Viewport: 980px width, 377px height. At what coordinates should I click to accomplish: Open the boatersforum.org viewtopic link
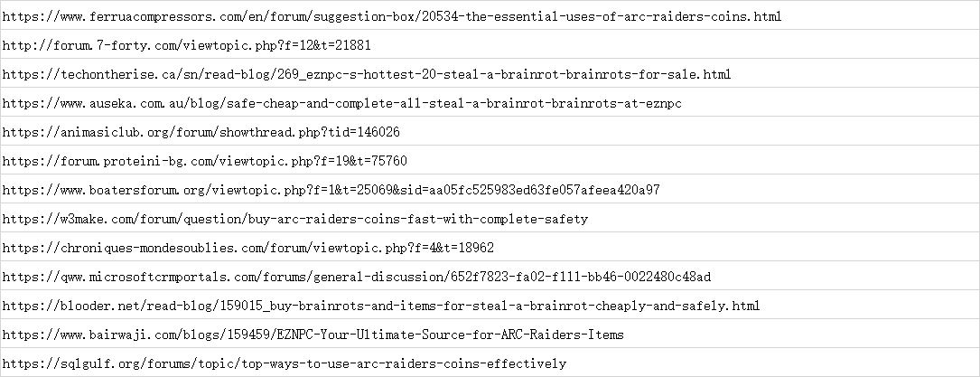(331, 190)
